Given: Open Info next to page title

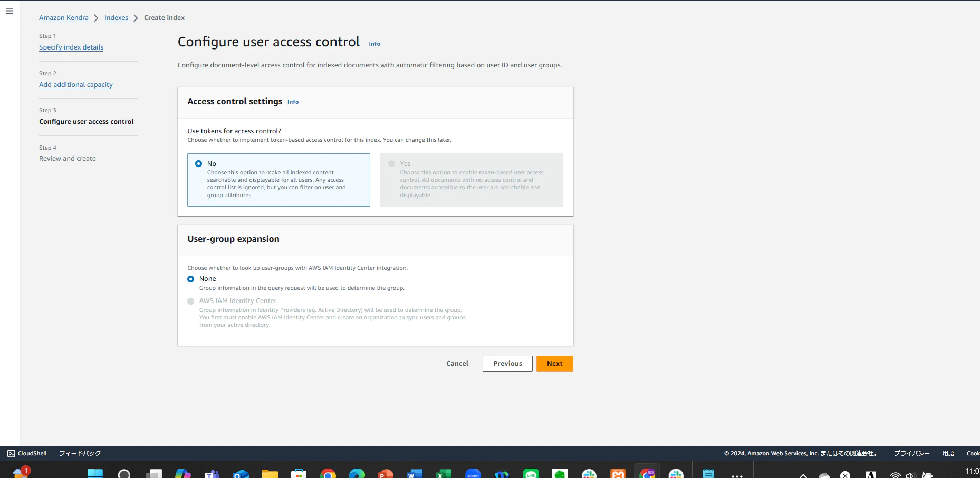Looking at the screenshot, I should [x=374, y=44].
